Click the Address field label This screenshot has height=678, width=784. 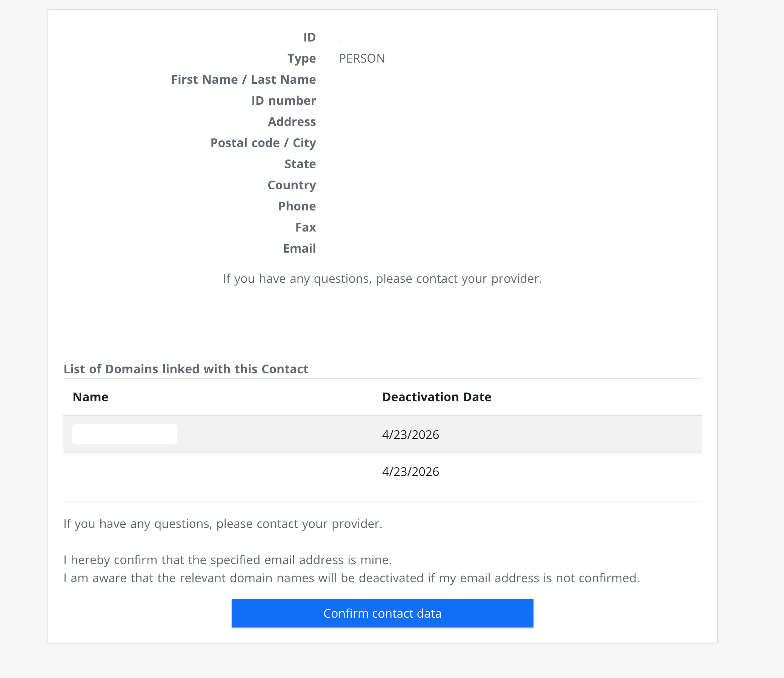tap(292, 122)
